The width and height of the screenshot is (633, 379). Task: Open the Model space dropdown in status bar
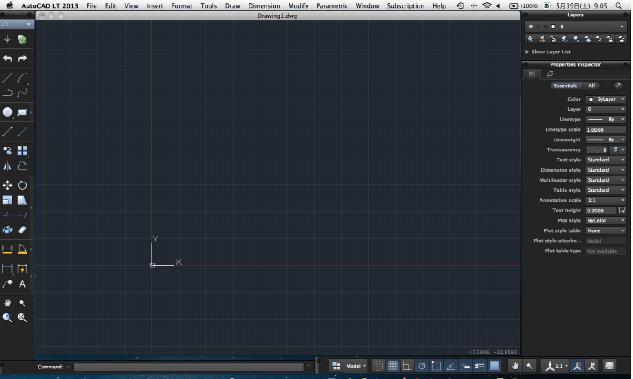click(356, 366)
